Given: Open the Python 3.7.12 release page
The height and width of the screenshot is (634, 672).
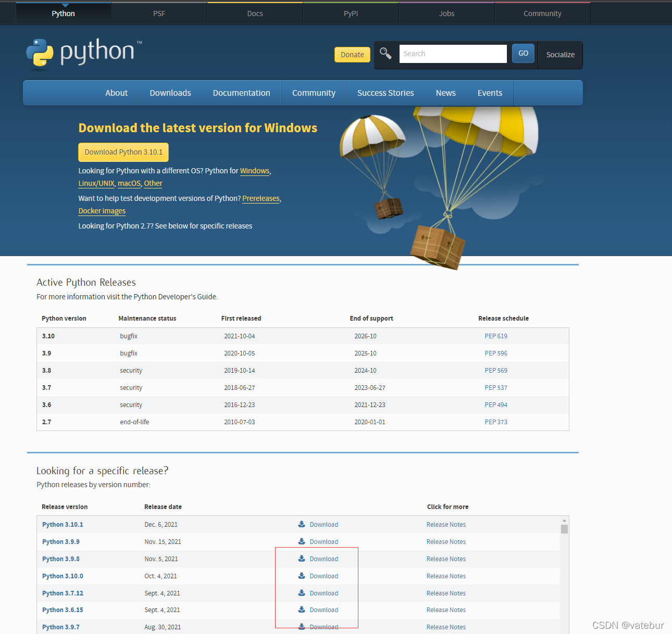Looking at the screenshot, I should [63, 593].
